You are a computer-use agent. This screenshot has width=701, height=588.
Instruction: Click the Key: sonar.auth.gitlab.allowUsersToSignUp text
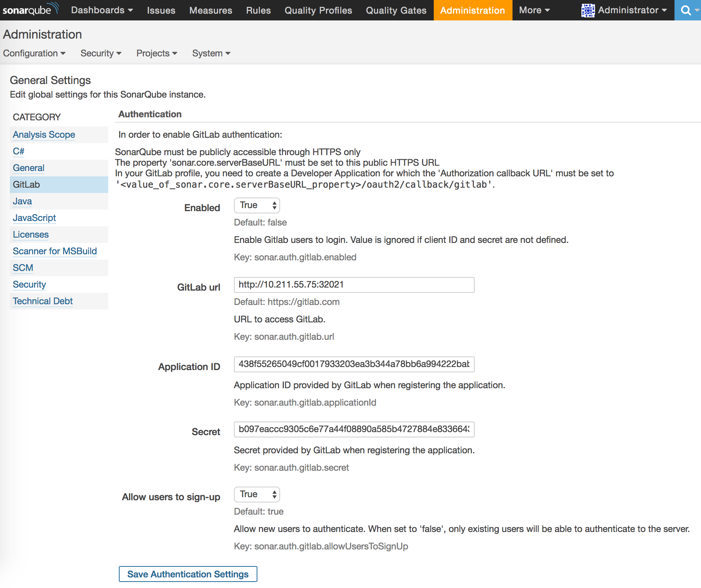(321, 546)
